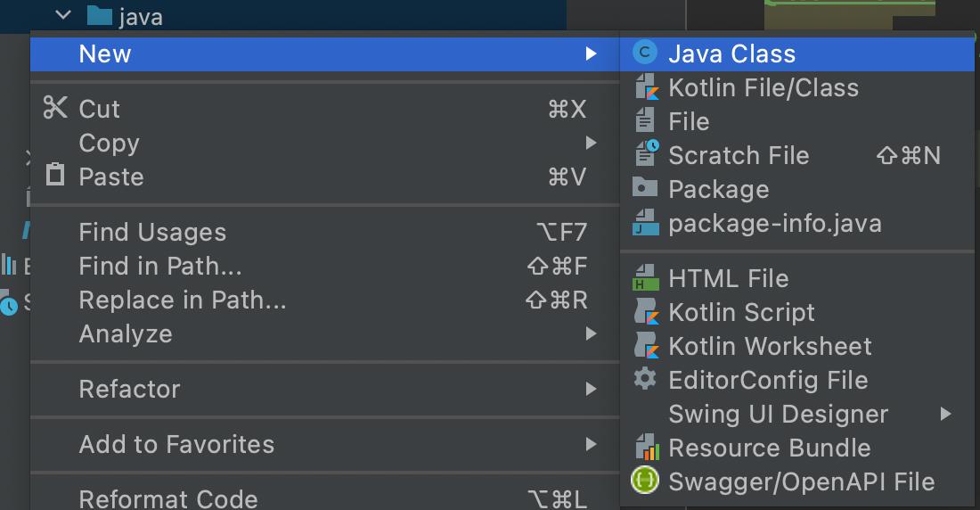Select Find Usages menu entry
980x510 pixels.
[325, 232]
